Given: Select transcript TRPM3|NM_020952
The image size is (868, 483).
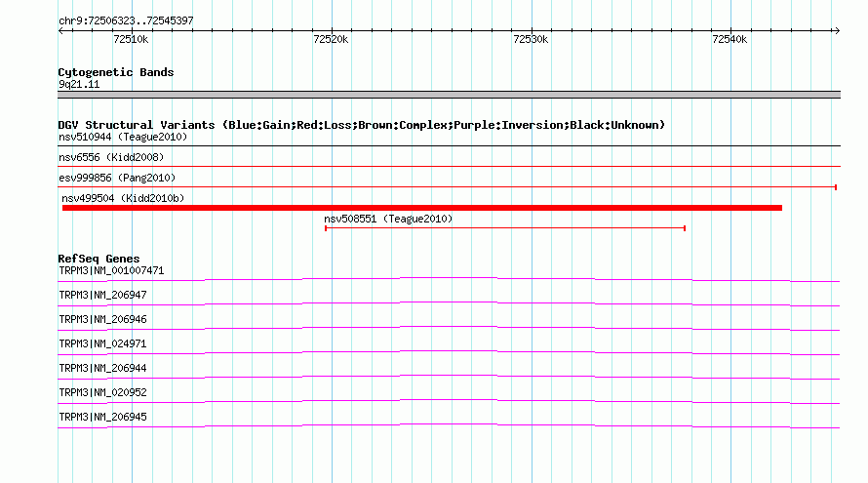Looking at the screenshot, I should click(x=103, y=392).
